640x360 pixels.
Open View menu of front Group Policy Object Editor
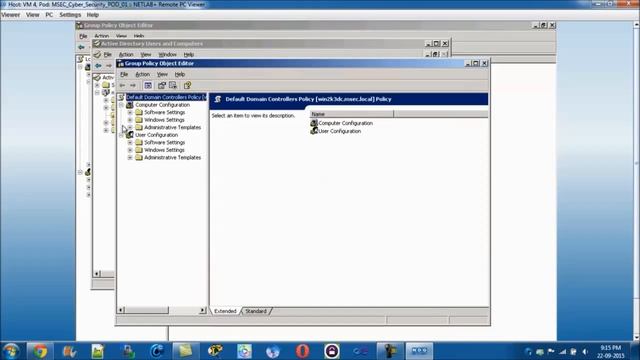coord(162,74)
